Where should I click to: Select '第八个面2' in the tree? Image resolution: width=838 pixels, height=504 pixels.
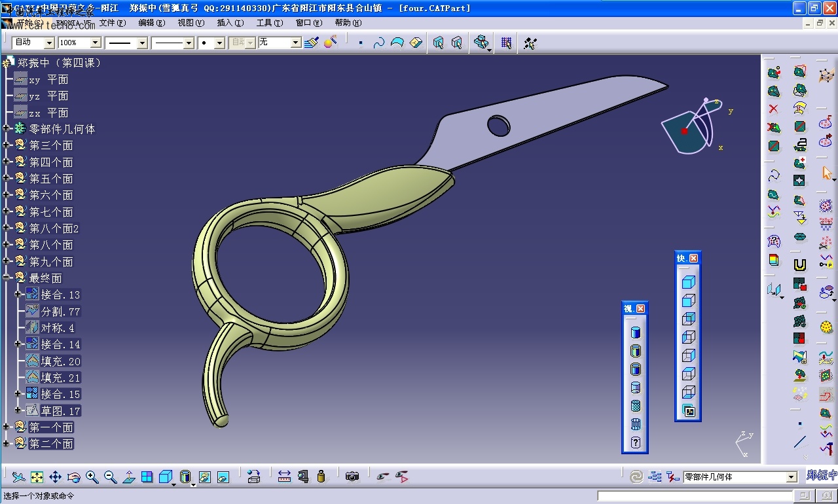54,228
